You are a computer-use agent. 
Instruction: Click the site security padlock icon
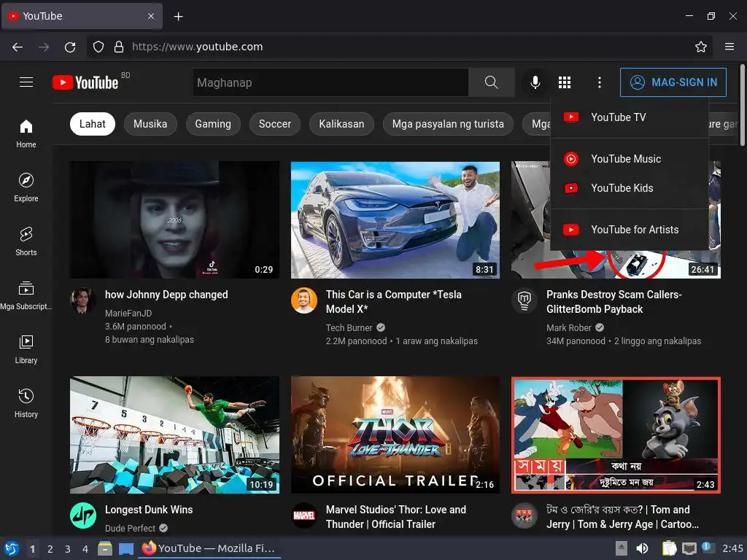119,47
